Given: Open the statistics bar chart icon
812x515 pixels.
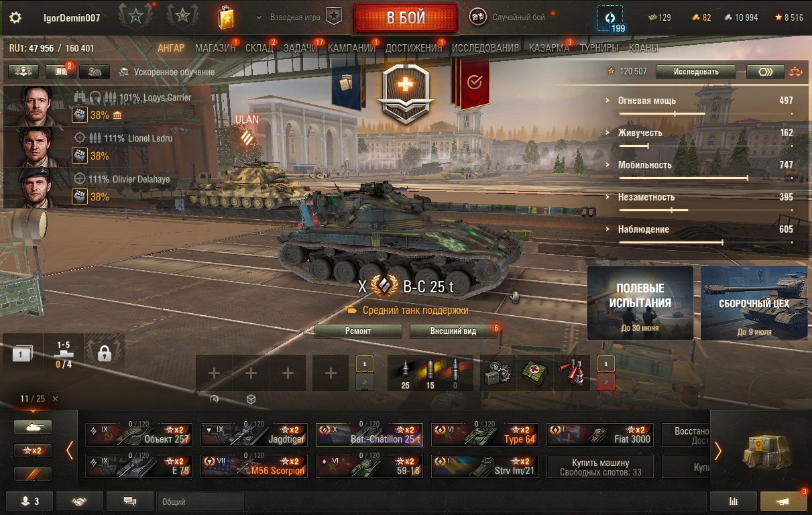Looking at the screenshot, I should 733,501.
